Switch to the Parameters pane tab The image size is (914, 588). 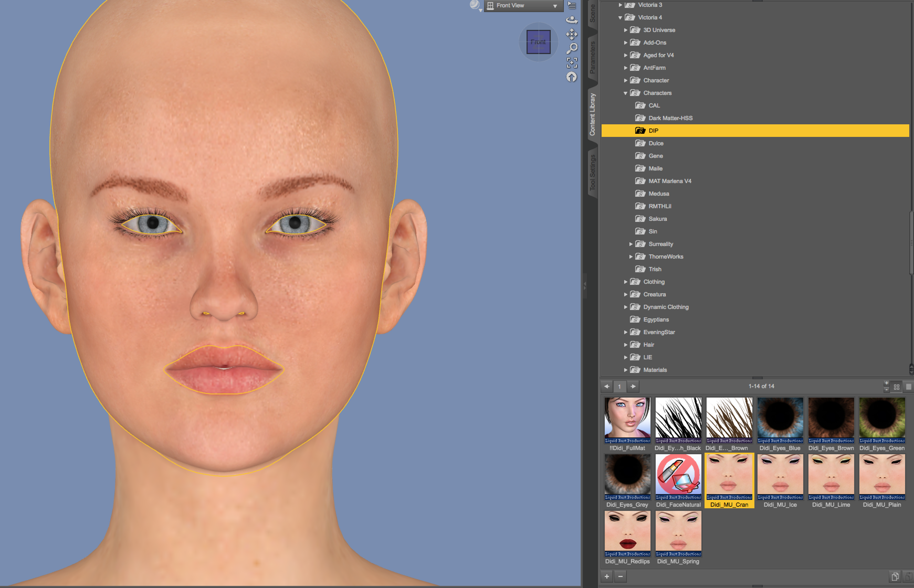point(592,57)
